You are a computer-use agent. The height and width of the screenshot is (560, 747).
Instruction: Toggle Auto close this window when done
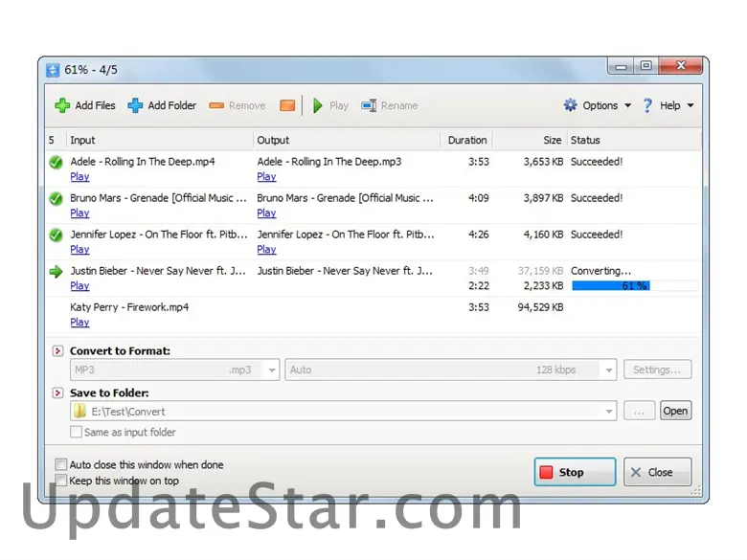[61, 464]
